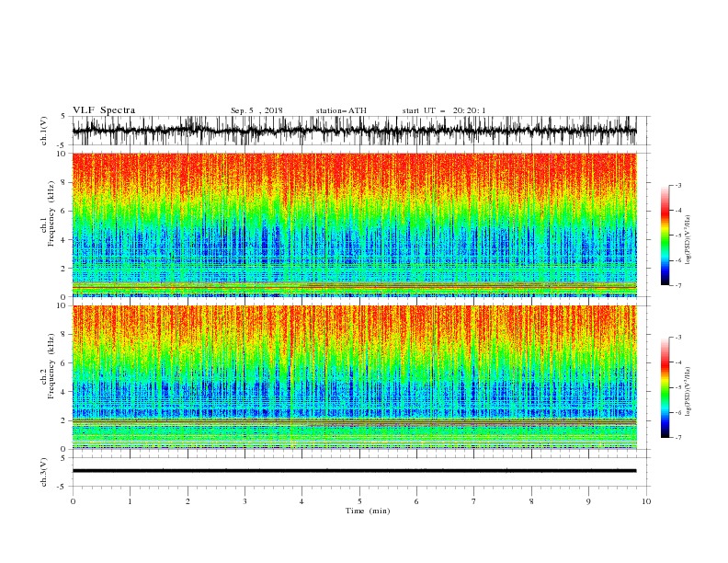Screen dimensions: 728x563
Task: Click the "-3" label on ch.2 color bar
Action: [678, 338]
